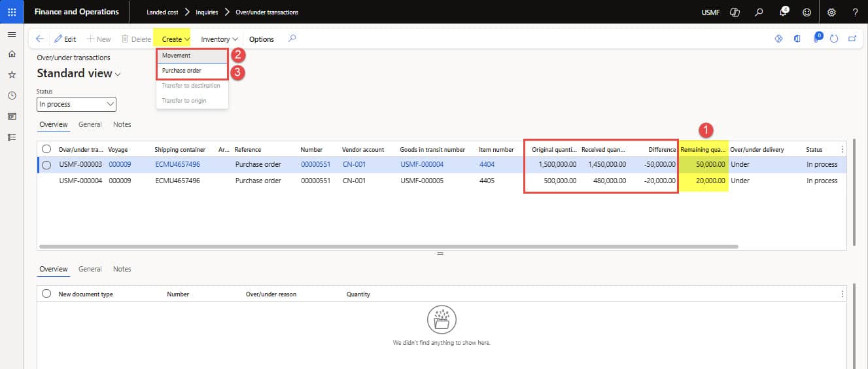Viewport: 868px width, 369px height.
Task: Select row USMF-000003 radio button
Action: [46, 165]
